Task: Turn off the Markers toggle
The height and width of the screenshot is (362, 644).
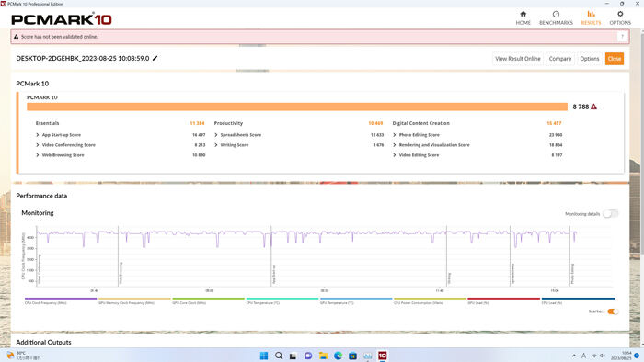Action: (x=613, y=311)
